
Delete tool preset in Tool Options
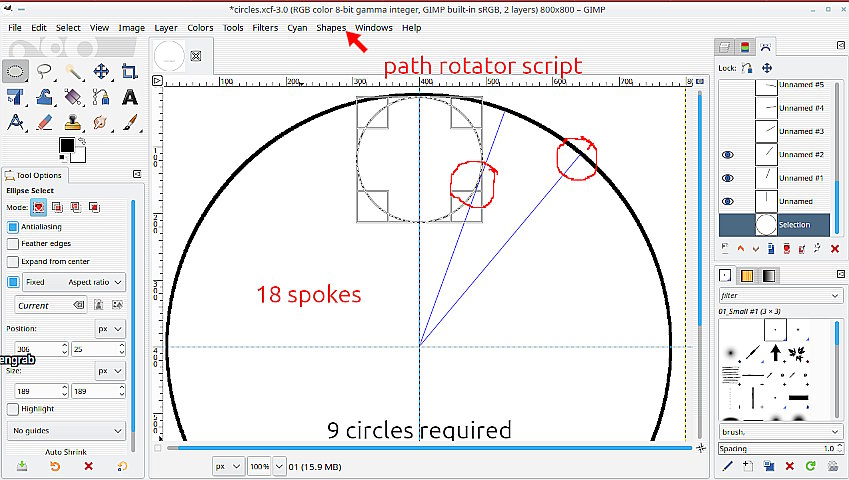coord(89,466)
